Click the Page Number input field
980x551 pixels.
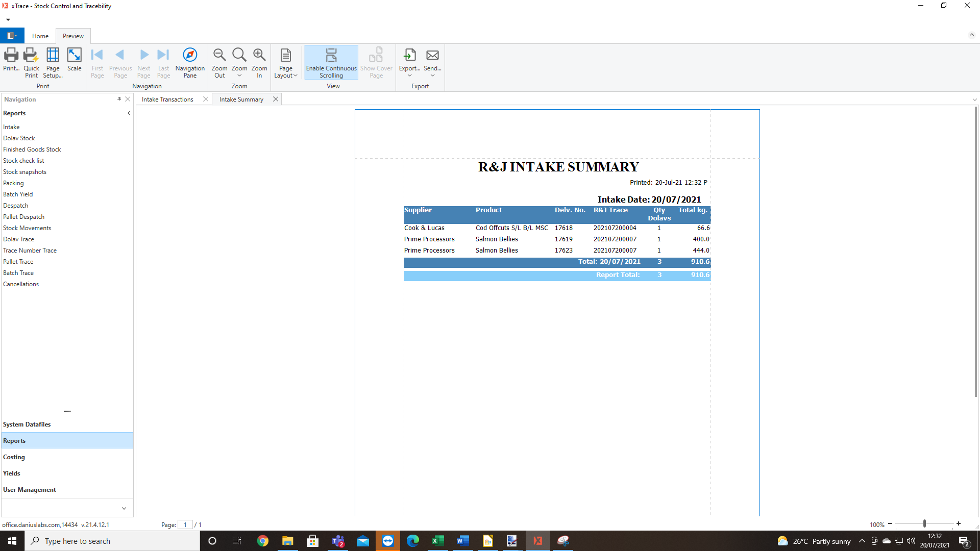186,524
